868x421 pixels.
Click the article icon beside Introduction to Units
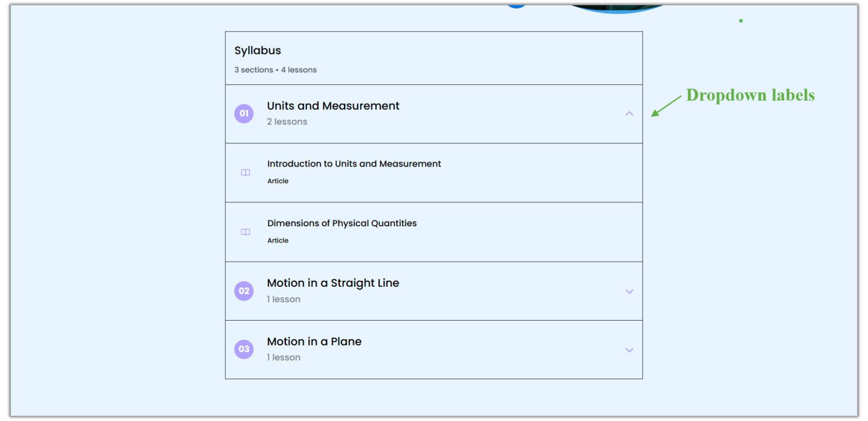245,172
